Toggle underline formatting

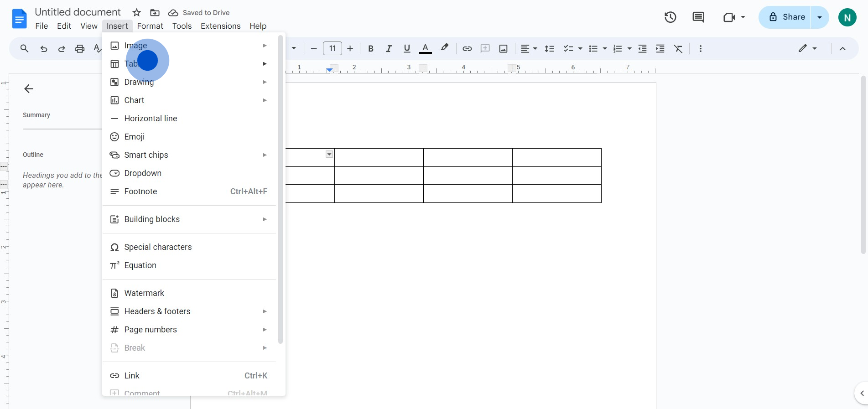(407, 49)
